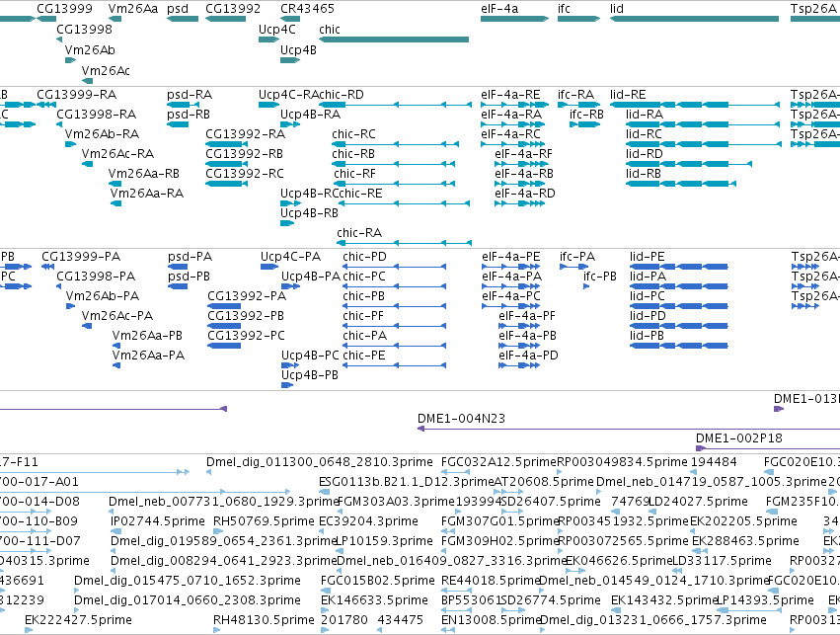Select transcript Vm26Ab-RA
The image size is (840, 635).
point(102,134)
